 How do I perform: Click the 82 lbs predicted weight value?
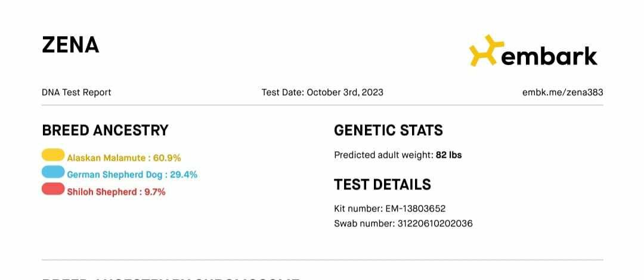(449, 155)
